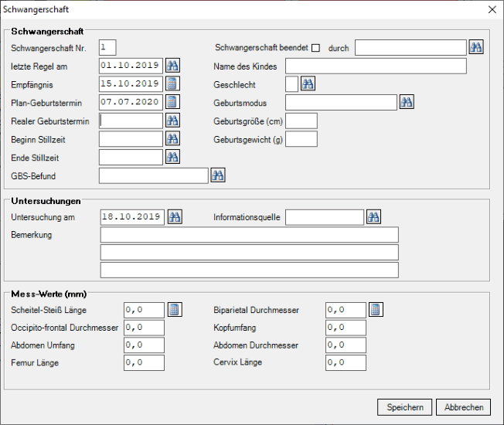Screen dimensions: 504x425
Task: Click the Femur Länge value field
Action: pos(144,363)
